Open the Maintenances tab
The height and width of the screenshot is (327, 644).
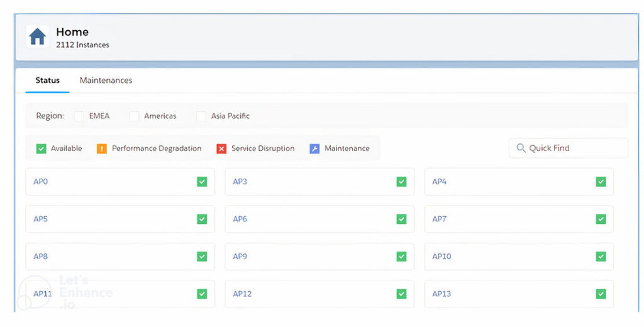106,80
